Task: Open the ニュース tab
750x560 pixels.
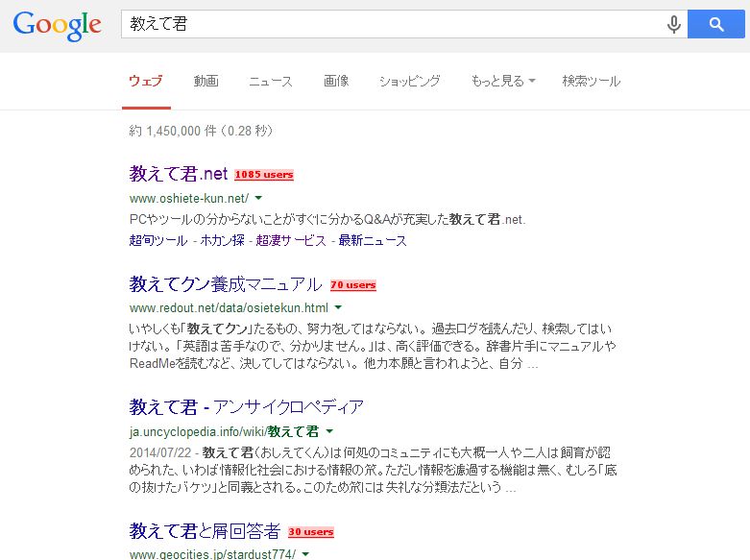Action: pyautogui.click(x=271, y=81)
